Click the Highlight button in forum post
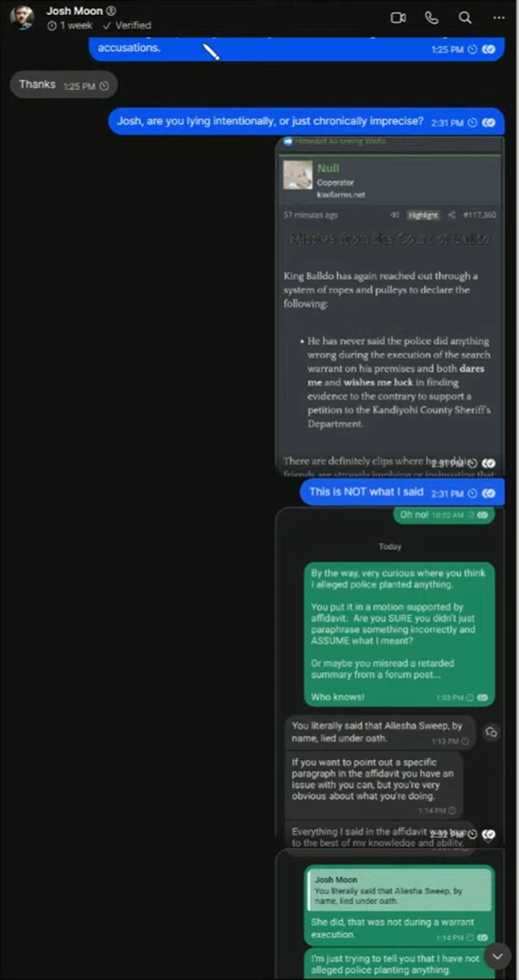This screenshot has height=980, width=519. (423, 215)
